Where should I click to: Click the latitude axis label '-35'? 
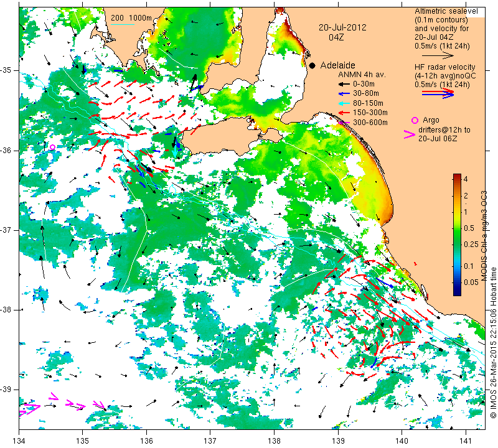6,70
